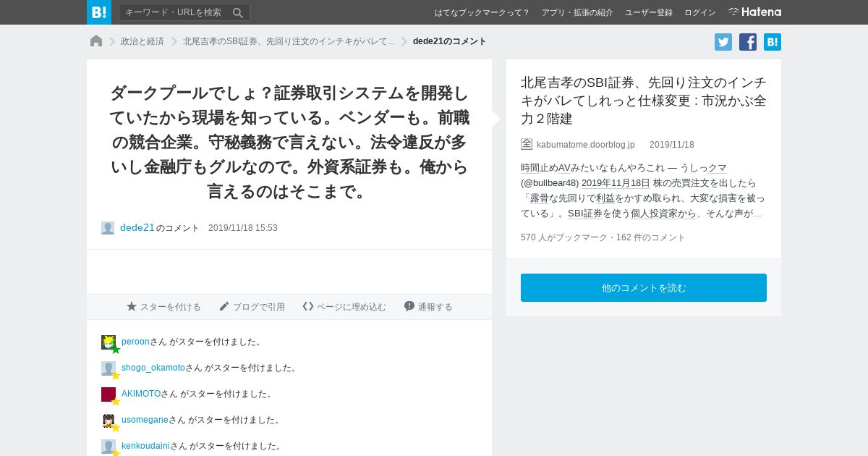
Task: Open shogo_okamoto user link
Action: pos(153,368)
